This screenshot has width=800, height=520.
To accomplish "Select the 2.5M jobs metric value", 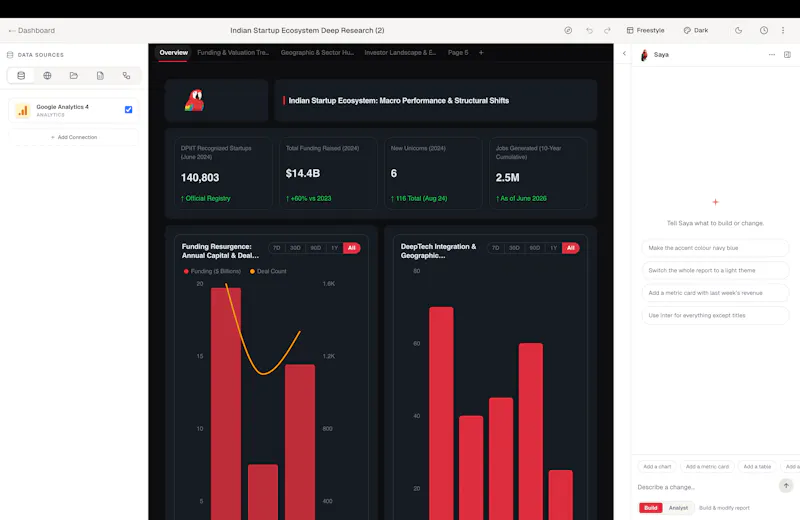I will pos(507,178).
